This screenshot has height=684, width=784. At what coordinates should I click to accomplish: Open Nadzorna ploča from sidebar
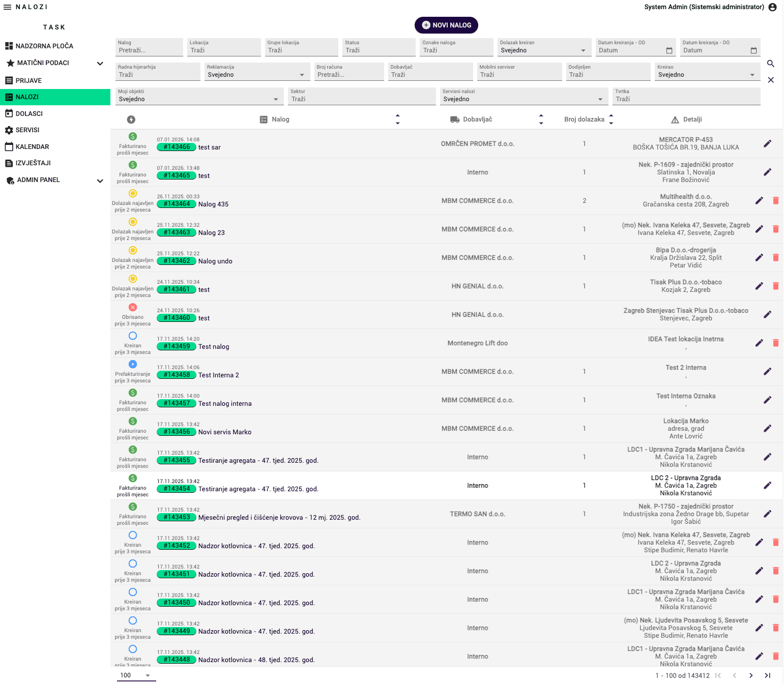tap(44, 46)
